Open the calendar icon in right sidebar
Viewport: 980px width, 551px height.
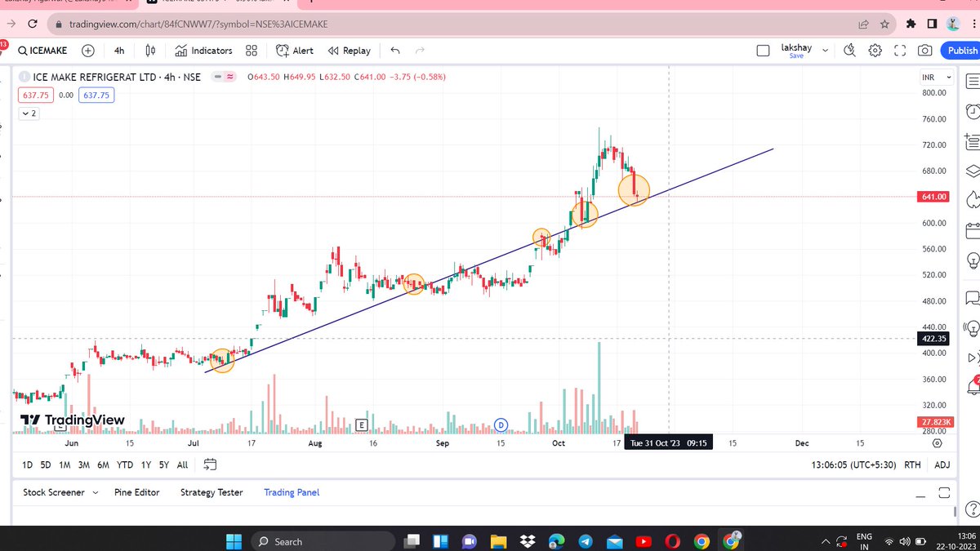tap(973, 231)
